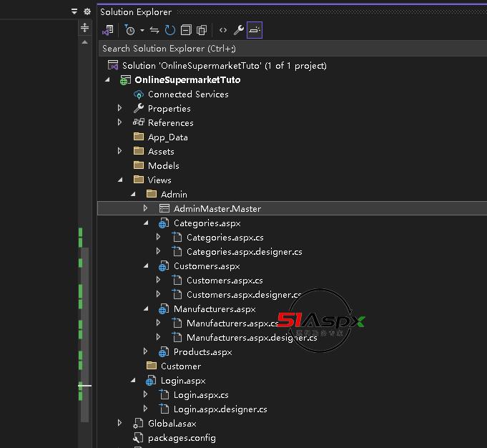The image size is (487, 448).
Task: Open Connected Services
Action: click(x=188, y=94)
